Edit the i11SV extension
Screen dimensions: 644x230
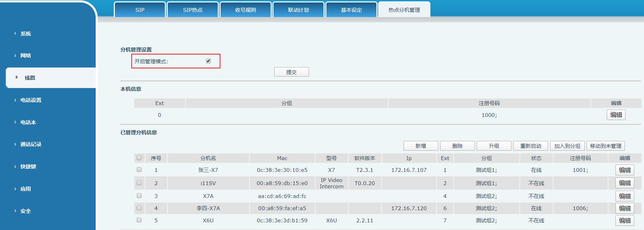[x=625, y=183]
